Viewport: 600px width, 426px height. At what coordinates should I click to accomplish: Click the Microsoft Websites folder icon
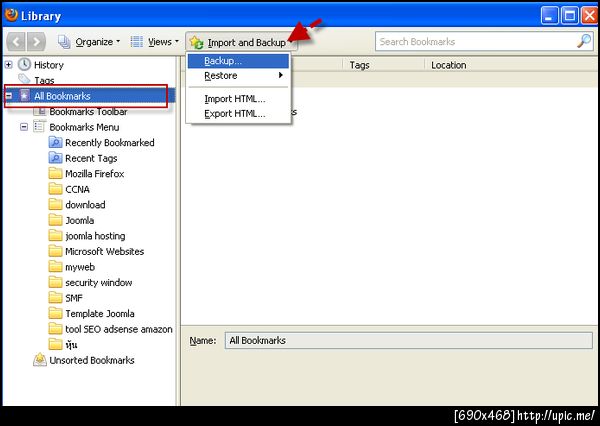point(55,251)
